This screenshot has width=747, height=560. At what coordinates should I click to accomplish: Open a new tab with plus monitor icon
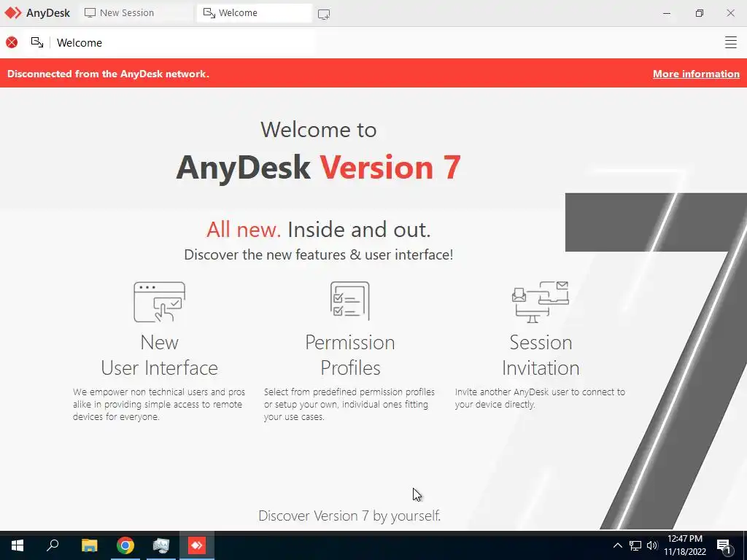click(324, 15)
